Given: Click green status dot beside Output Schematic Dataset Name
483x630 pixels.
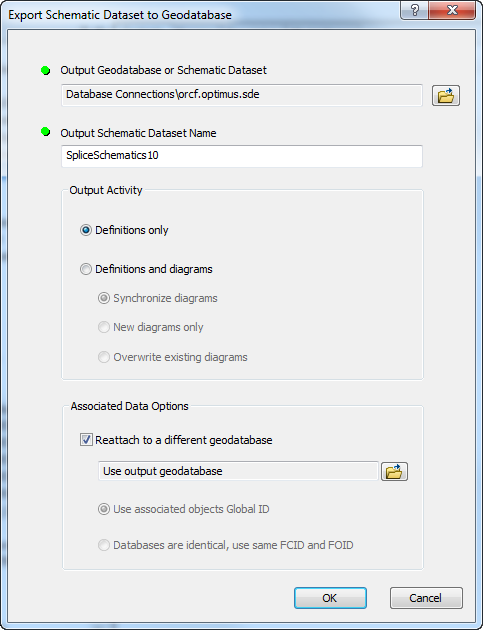Looking at the screenshot, I should (45, 131).
